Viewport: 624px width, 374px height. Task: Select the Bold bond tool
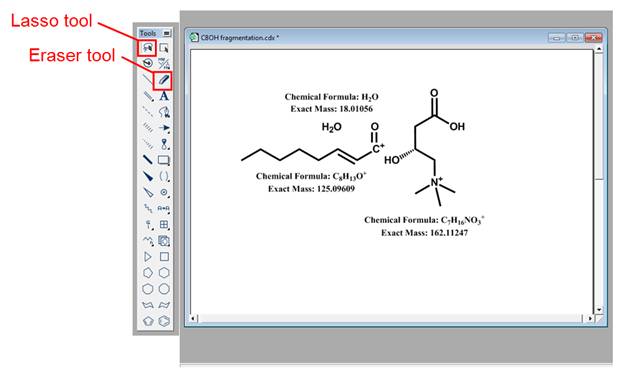coord(148,160)
